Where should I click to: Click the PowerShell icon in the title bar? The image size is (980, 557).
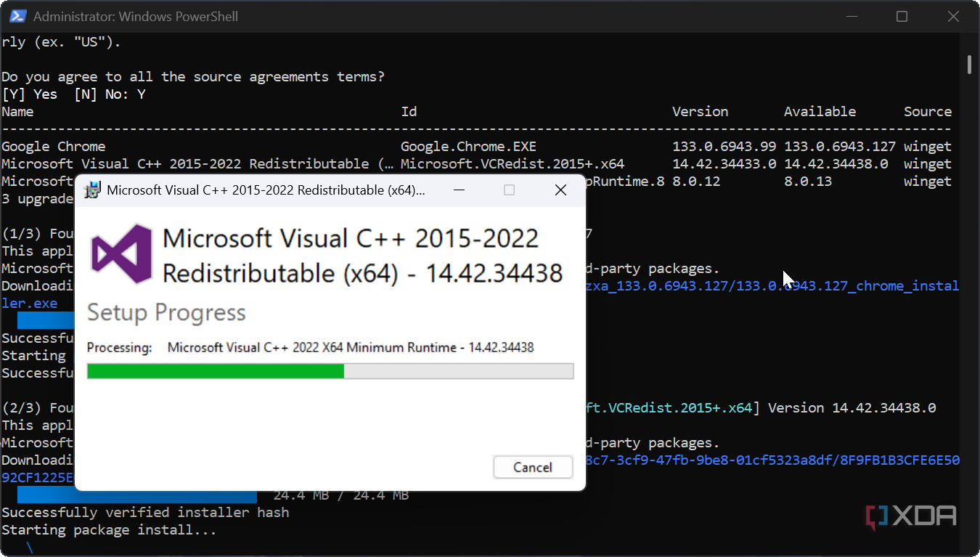[18, 16]
